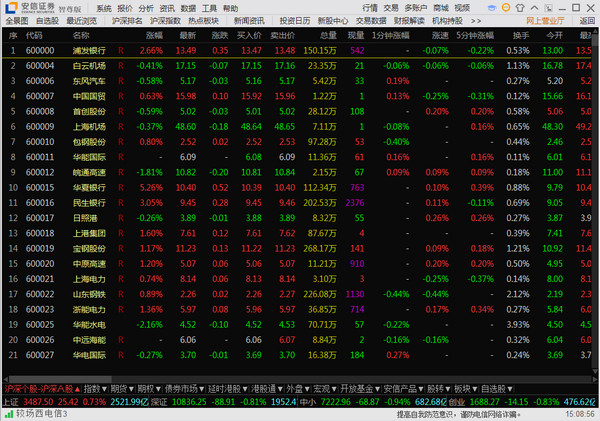Open the 帮助 menu

[230, 8]
